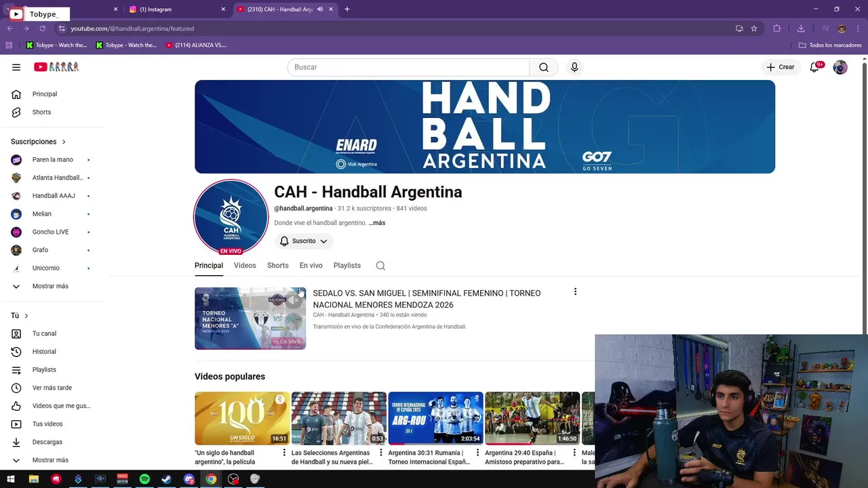This screenshot has height=488, width=868.
Task: Open new browser tab
Action: 347,9
